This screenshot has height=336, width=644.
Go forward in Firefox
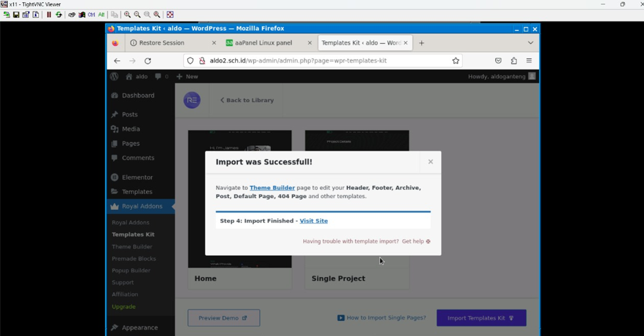coord(132,61)
